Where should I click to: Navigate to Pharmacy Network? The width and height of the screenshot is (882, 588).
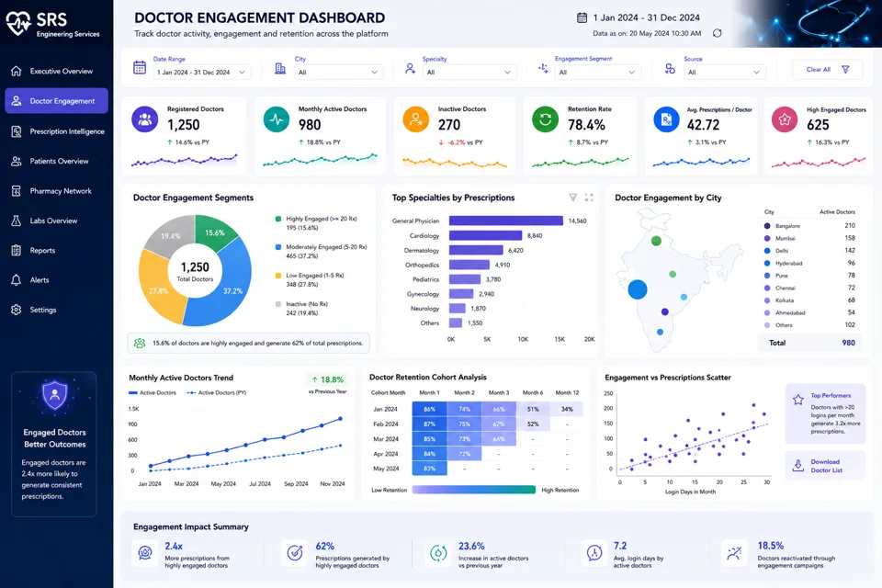(x=56, y=191)
